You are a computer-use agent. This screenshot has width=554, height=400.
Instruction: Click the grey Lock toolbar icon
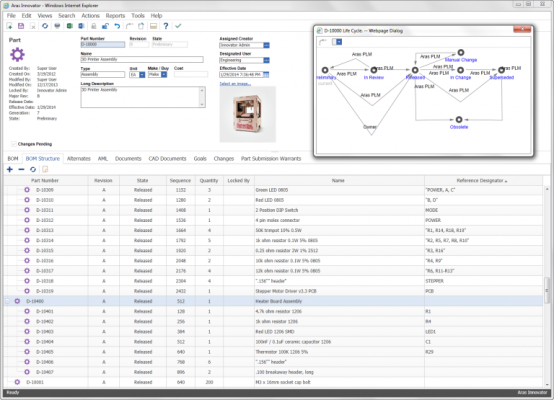(x=94, y=26)
